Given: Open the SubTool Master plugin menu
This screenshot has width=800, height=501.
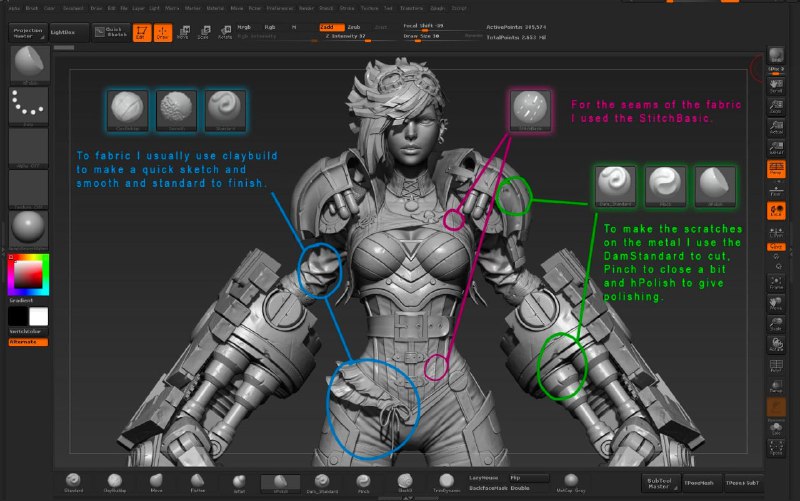Looking at the screenshot, I should (x=660, y=483).
